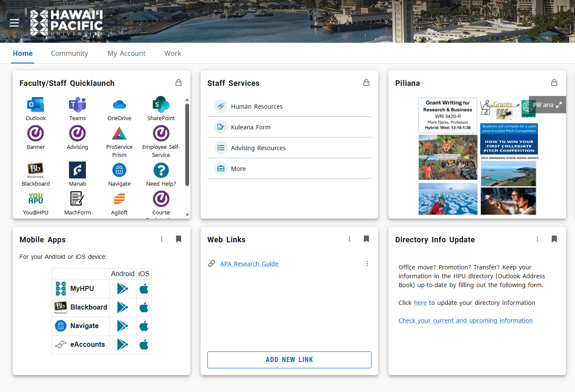Switch to the Work tab
The image size is (575, 392).
[x=173, y=53]
